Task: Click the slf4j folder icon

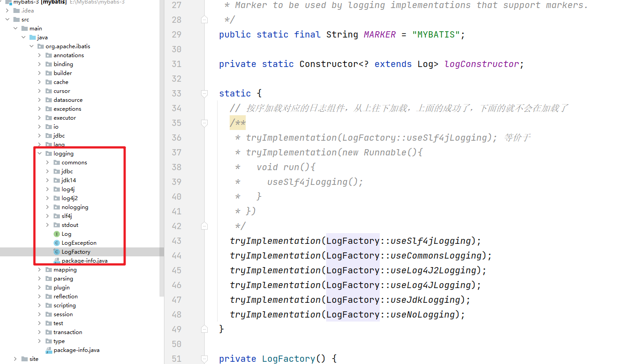Action: tap(57, 216)
